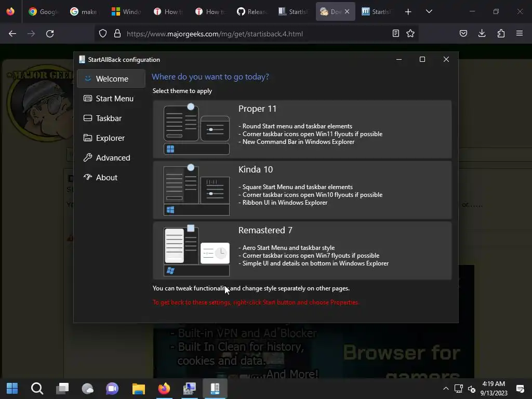Toggle reader view in address bar
This screenshot has width=532, height=399.
pyautogui.click(x=395, y=33)
